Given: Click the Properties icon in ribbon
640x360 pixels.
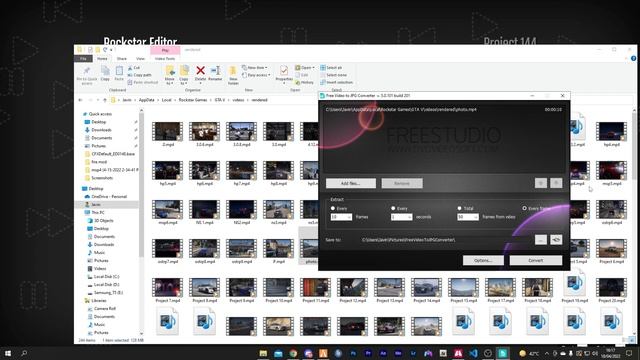Looking at the screenshot, I should (284, 71).
